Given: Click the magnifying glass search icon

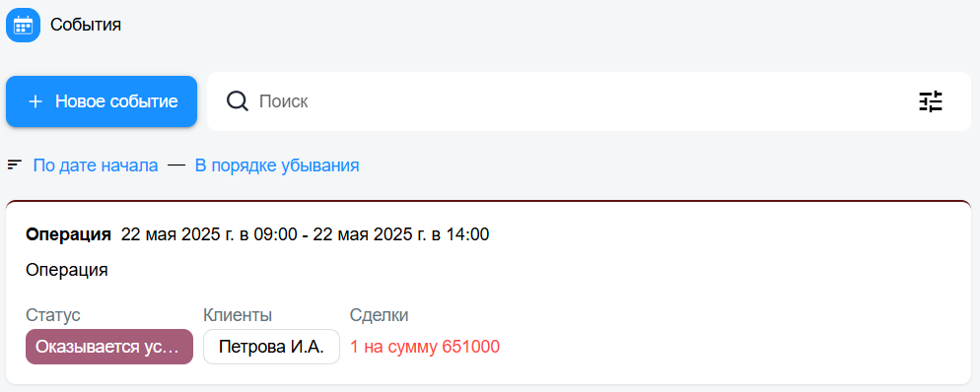Looking at the screenshot, I should click(x=238, y=101).
